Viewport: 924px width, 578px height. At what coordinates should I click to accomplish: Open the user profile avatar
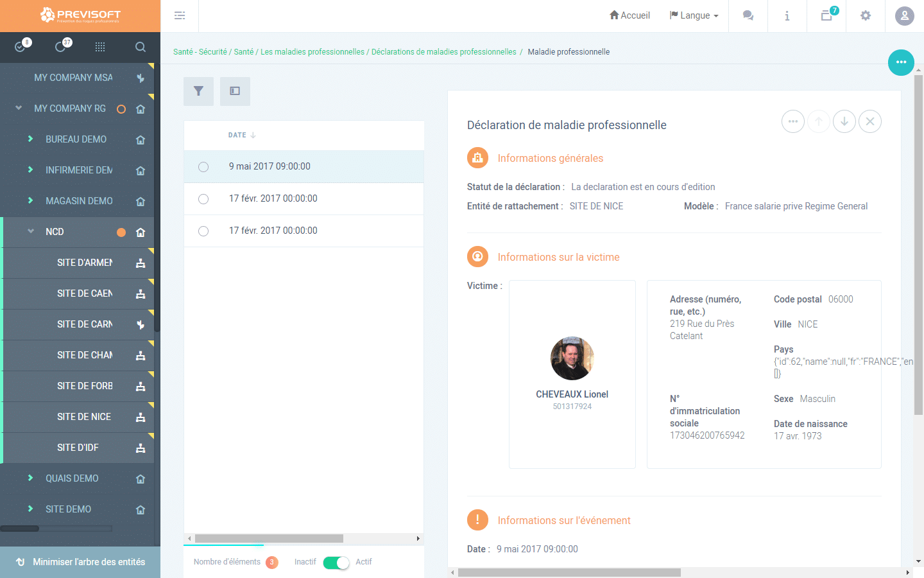click(905, 16)
